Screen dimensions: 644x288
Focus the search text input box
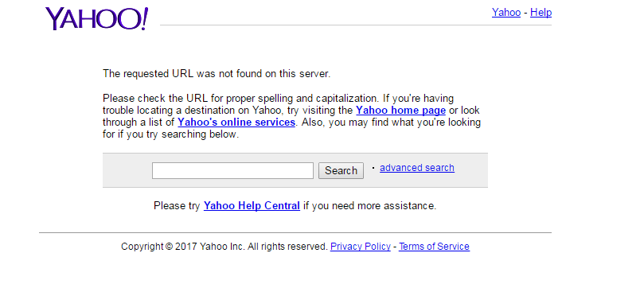coord(232,171)
